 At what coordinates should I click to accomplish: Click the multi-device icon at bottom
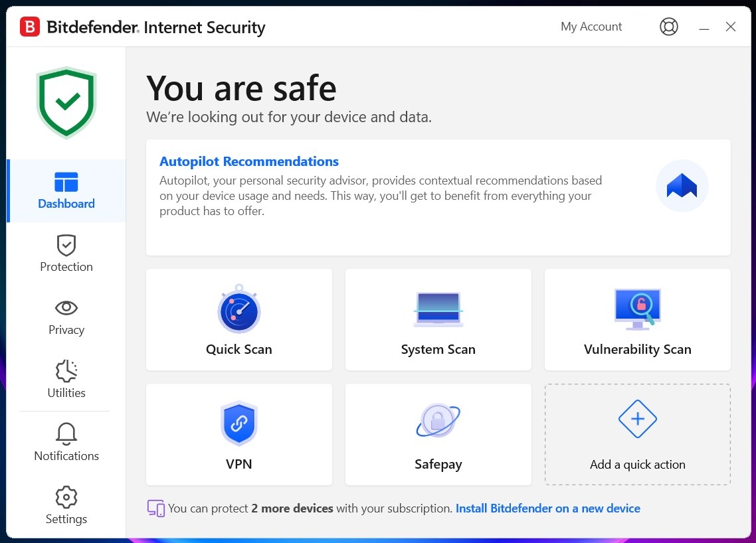(155, 508)
